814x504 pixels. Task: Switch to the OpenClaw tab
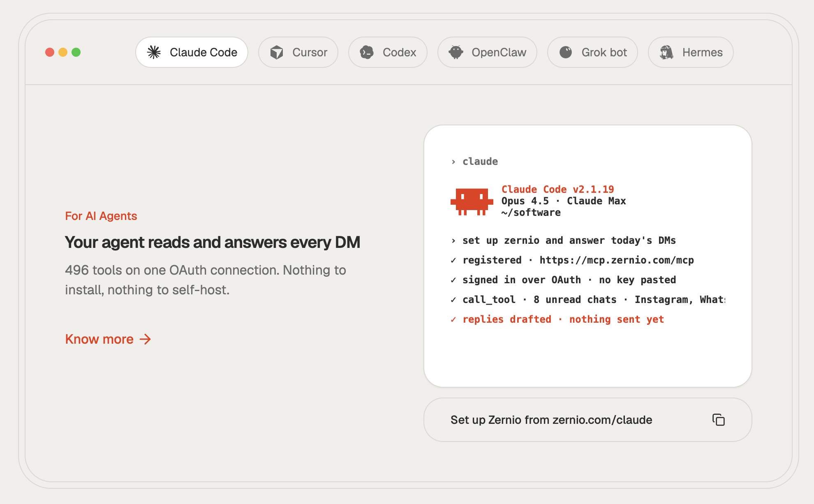487,52
